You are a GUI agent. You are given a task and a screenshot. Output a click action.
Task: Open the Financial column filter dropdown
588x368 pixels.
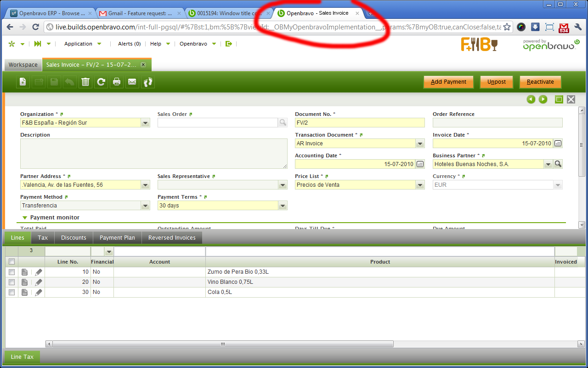109,252
